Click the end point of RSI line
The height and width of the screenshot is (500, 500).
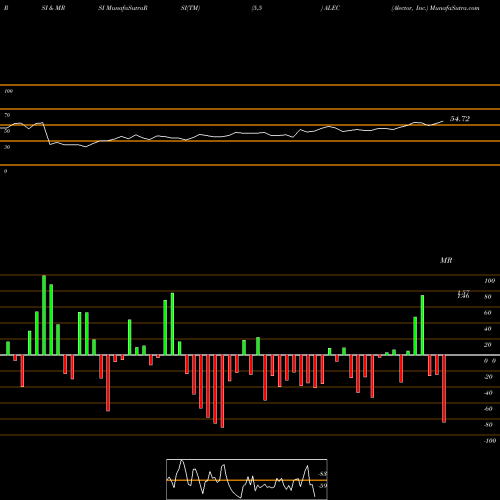(x=443, y=121)
